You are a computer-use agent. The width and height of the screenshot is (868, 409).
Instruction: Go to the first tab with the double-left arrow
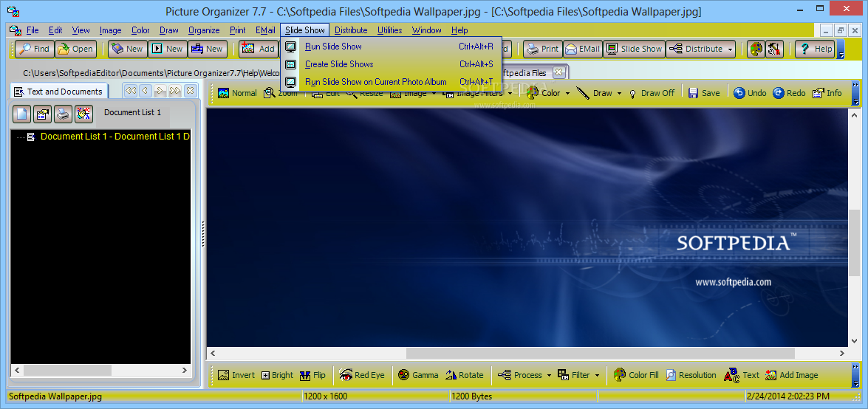(131, 90)
